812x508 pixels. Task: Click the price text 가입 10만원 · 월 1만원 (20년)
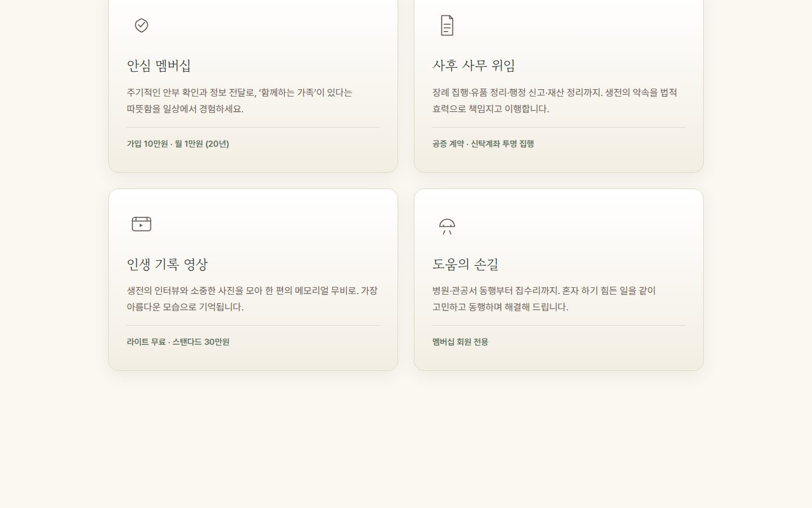(x=178, y=144)
